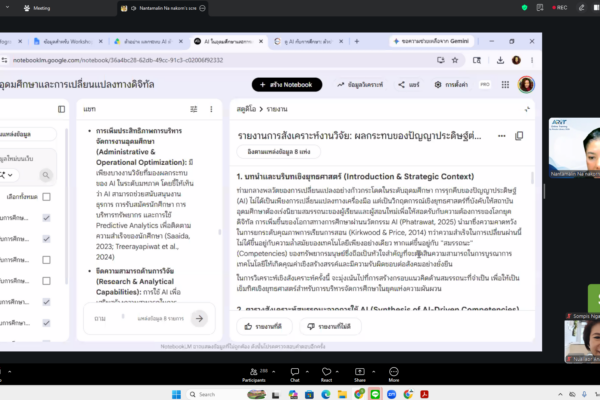Click the Gemini help button in Chrome
600x400 pixels.
(x=432, y=41)
